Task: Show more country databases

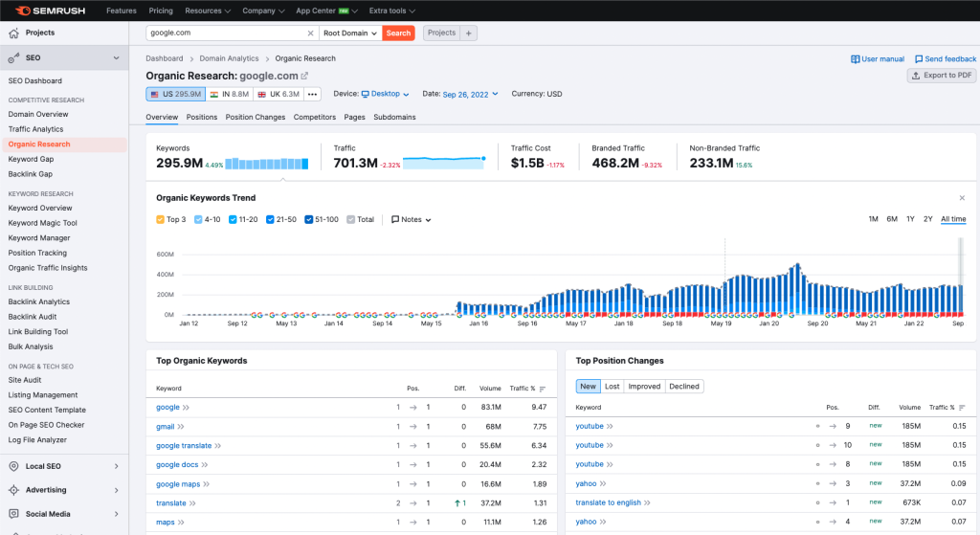Action: pos(313,95)
